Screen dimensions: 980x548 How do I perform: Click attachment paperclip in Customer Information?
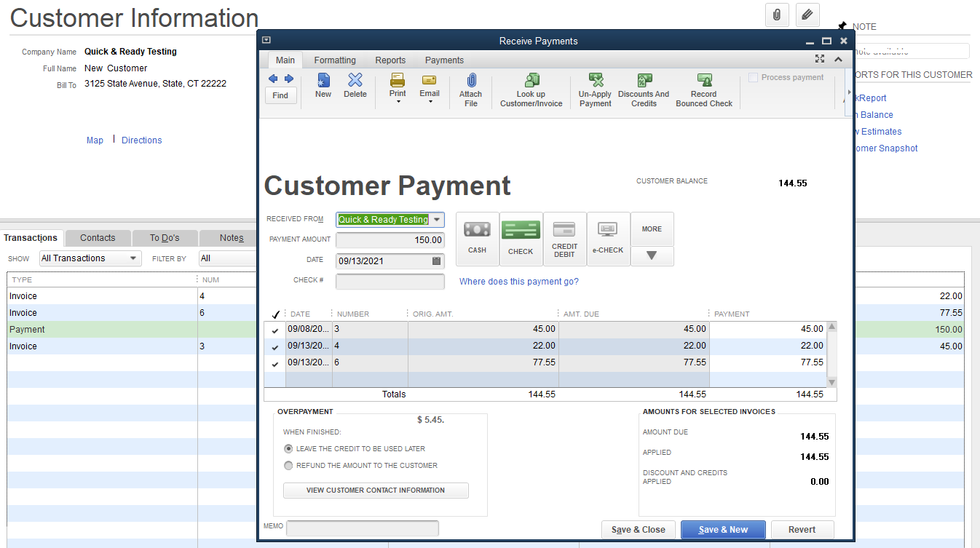point(777,15)
